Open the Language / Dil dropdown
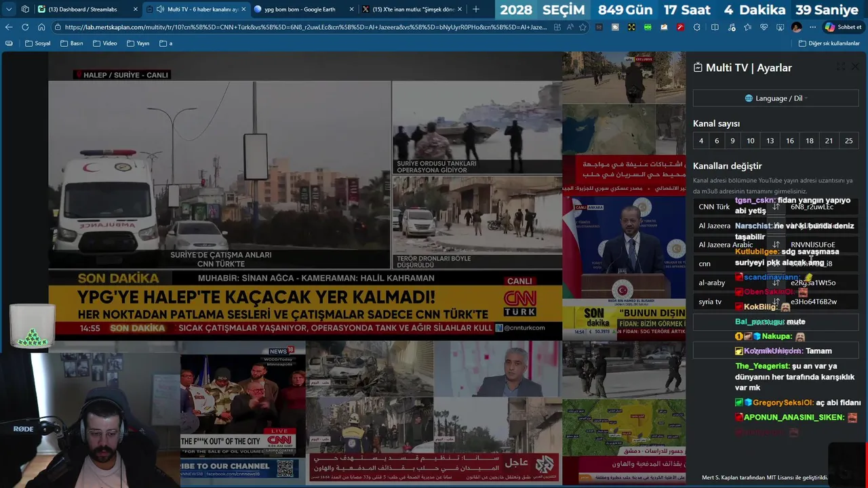The height and width of the screenshot is (488, 868). (x=776, y=98)
